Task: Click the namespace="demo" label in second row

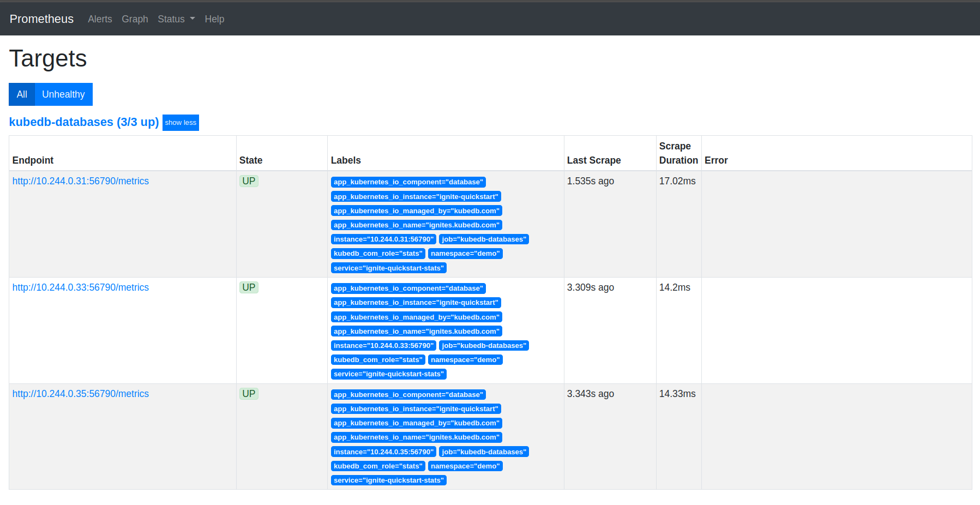Action: pos(465,360)
